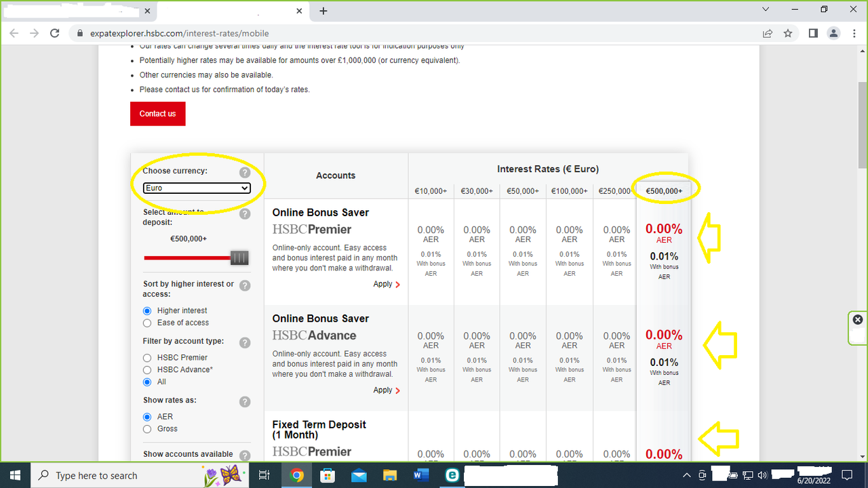
Task: Select the €100,000+ column header
Action: (x=569, y=191)
